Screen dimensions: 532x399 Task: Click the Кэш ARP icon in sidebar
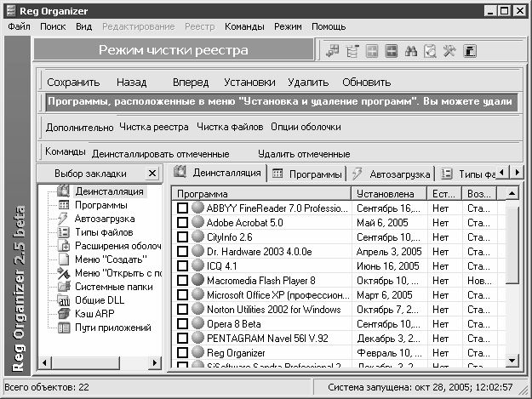63,314
